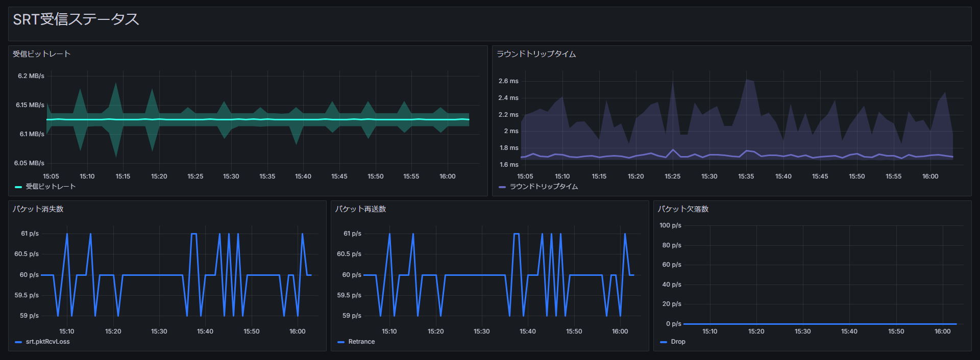Click the srt.pktRcvLoss legend color marker
Screen dimensions: 980x360
point(18,342)
